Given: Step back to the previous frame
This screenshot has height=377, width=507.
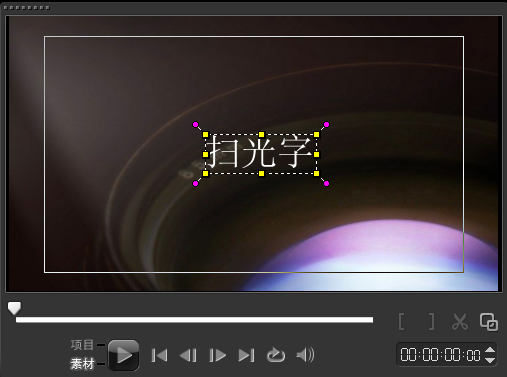Looking at the screenshot, I should click(188, 355).
